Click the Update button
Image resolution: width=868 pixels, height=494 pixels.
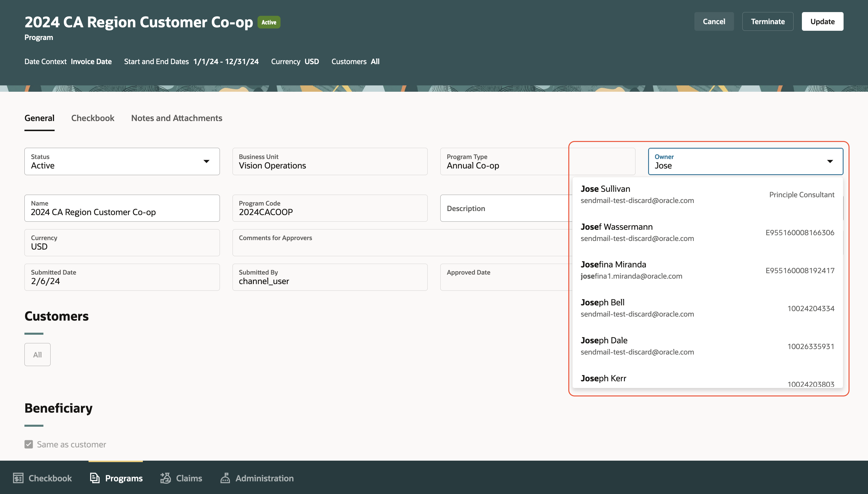[822, 21]
